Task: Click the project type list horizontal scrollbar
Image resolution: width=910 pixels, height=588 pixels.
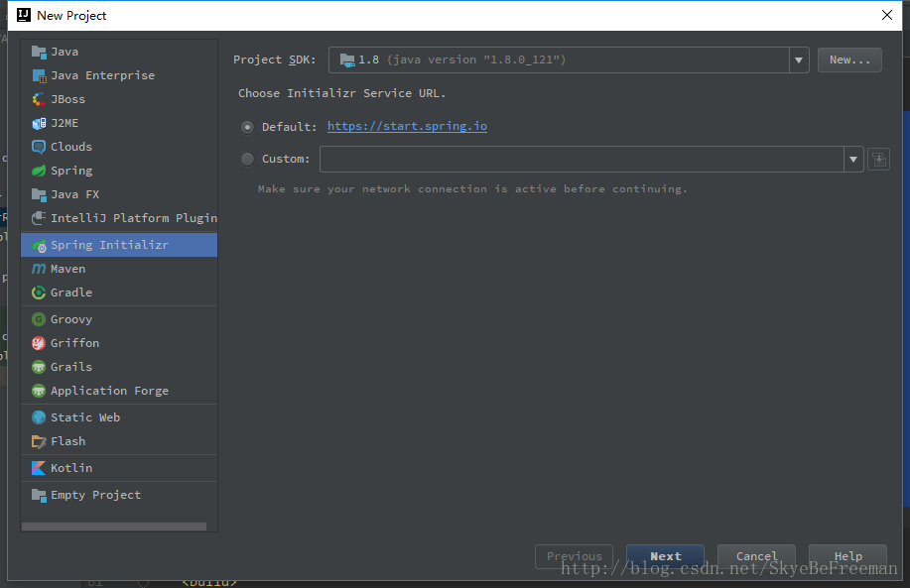Action: pos(114,527)
